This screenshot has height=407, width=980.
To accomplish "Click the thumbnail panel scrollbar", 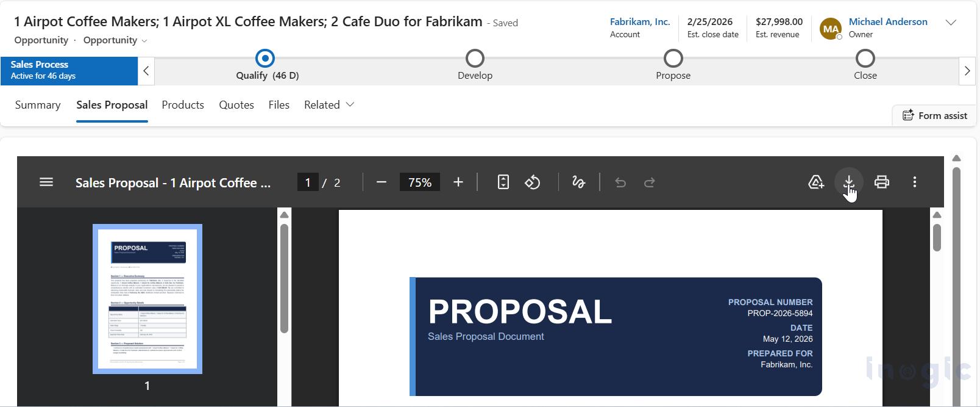I will click(x=284, y=279).
